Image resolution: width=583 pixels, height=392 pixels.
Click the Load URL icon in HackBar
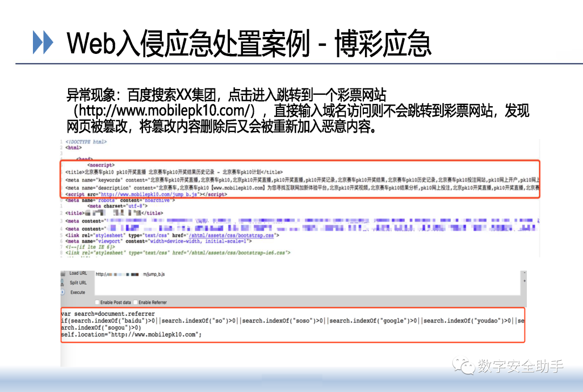coord(63,273)
